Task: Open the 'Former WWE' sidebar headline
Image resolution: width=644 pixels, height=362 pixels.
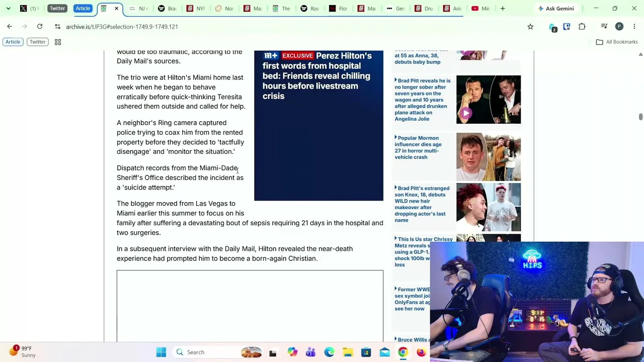Action: click(x=413, y=299)
